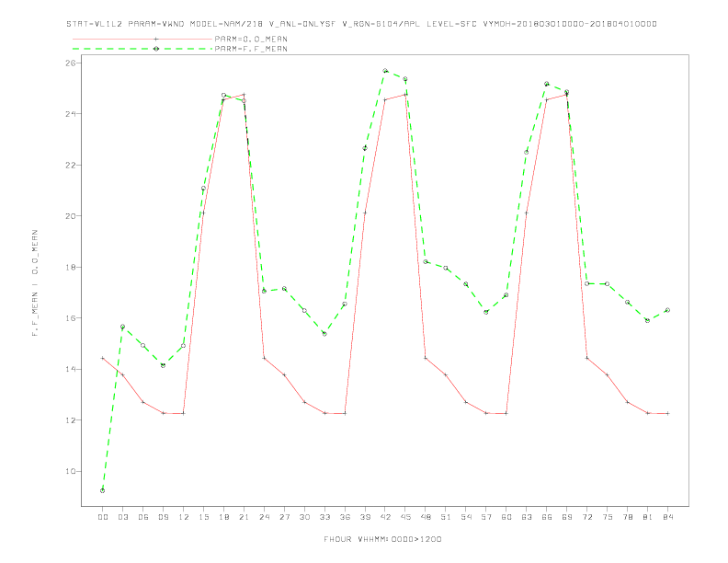This screenshot has width=728, height=563.
Task: Click x-axis hour label 39
Action: click(x=366, y=517)
